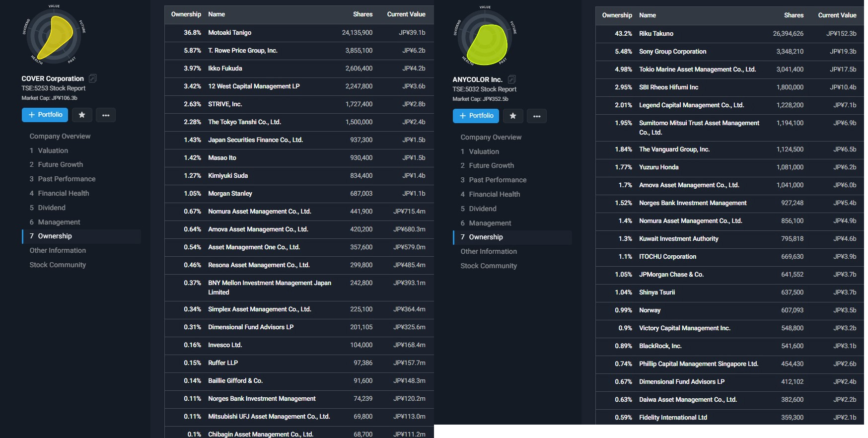Viewport: 868px width, 438px height.
Task: Go to Company Overview in COVER sidebar
Action: click(60, 136)
